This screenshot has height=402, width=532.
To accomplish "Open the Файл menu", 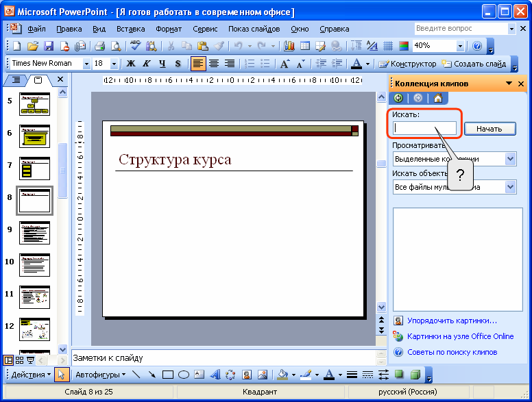I will [x=36, y=29].
